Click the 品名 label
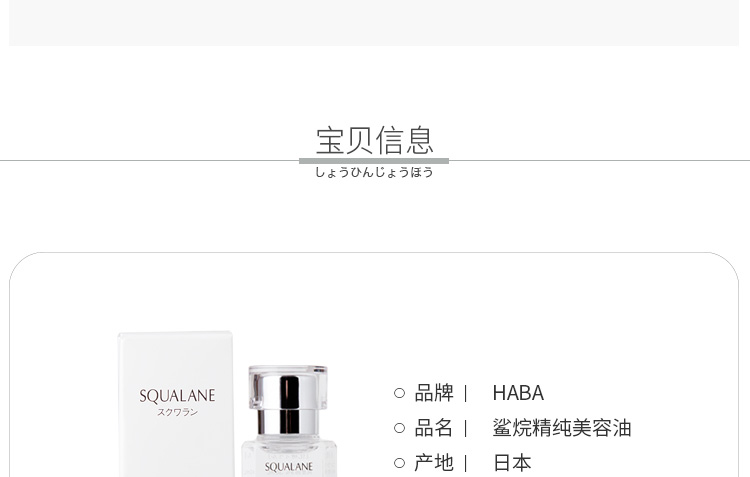This screenshot has height=477, width=750. (x=434, y=428)
